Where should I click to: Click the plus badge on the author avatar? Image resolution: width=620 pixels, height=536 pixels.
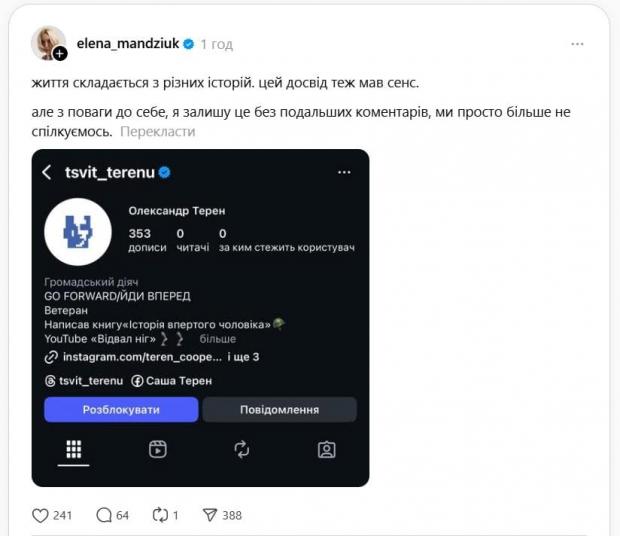pyautogui.click(x=60, y=54)
